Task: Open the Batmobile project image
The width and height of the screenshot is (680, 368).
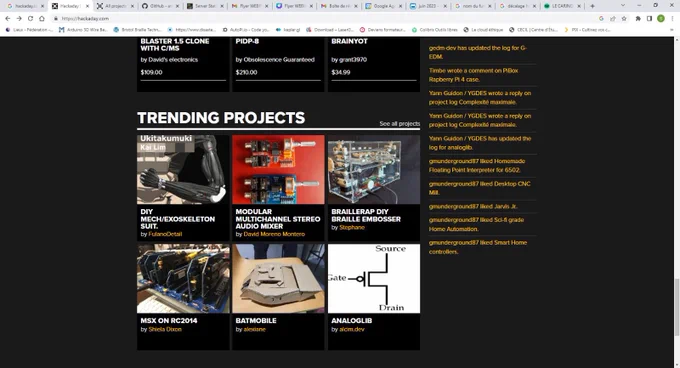Action: 278,278
